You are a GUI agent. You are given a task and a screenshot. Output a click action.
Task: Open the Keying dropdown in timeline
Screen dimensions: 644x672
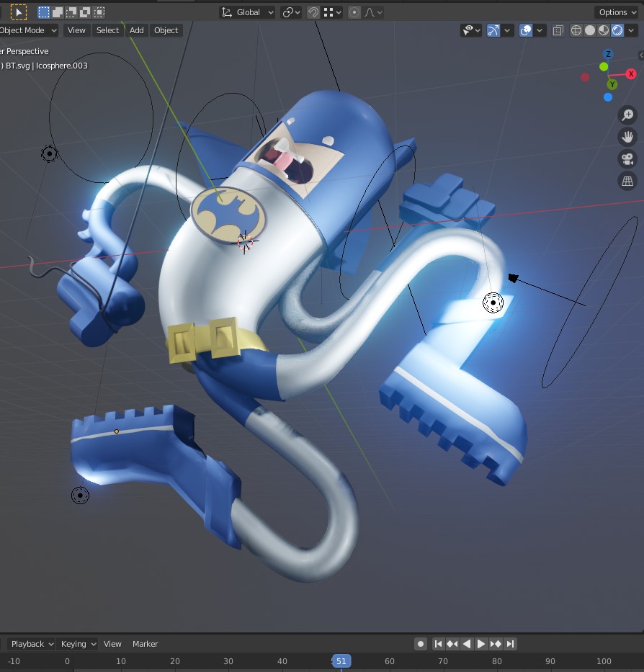pos(78,644)
